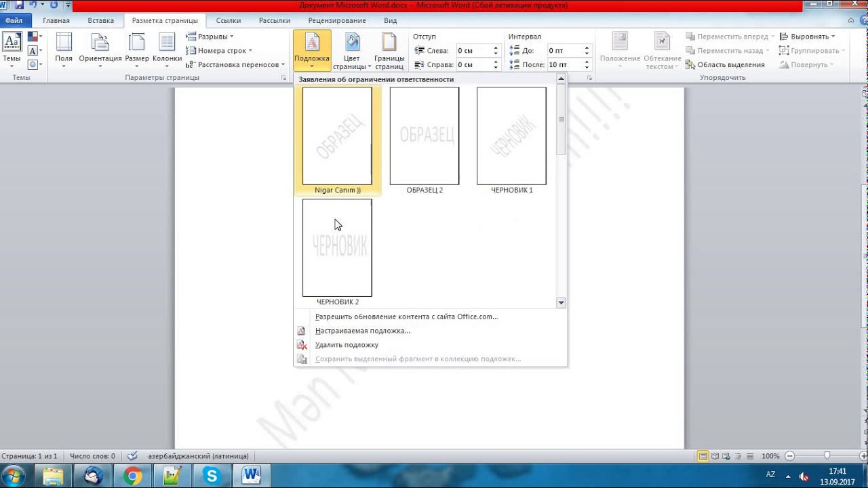Click watermark gallery scroll up arrow
The image size is (868, 488).
[561, 79]
